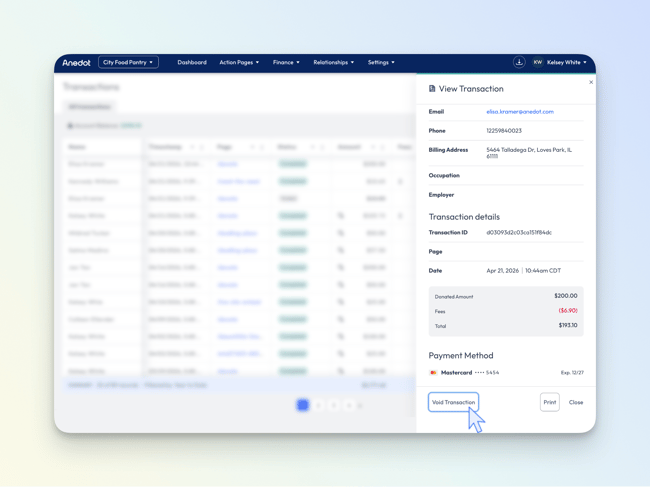The width and height of the screenshot is (650, 487).
Task: Close the View Transaction panel with X
Action: (591, 82)
